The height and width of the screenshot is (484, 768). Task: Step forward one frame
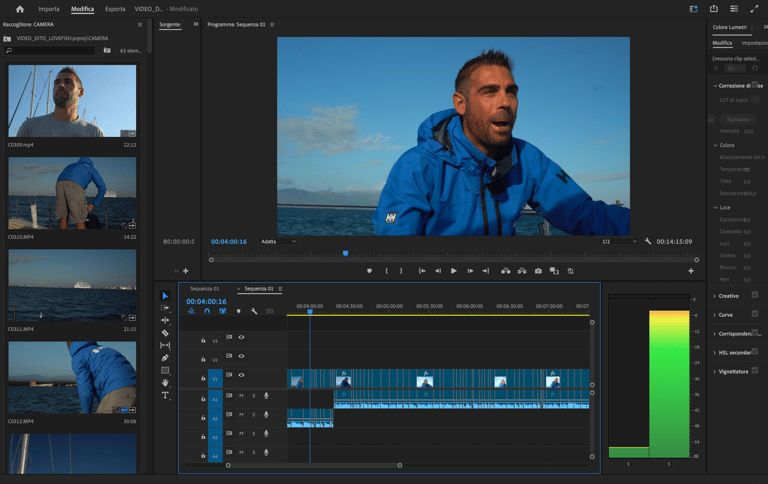pos(470,271)
